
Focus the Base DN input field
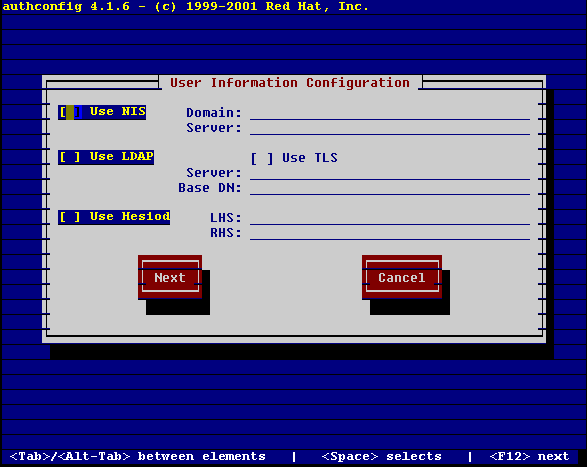pos(390,188)
